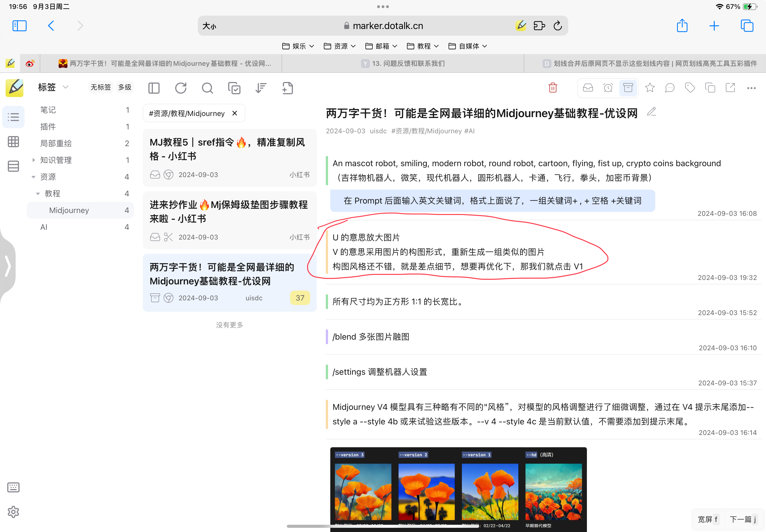Viewport: 766px width, 532px height.
Task: Mark the article as read-later with clock icon
Action: pos(608,88)
